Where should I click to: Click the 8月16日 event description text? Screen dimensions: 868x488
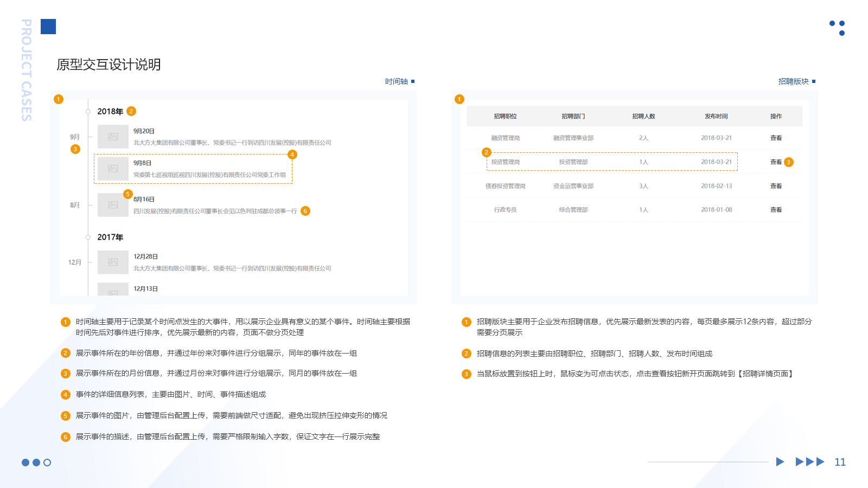coord(215,211)
